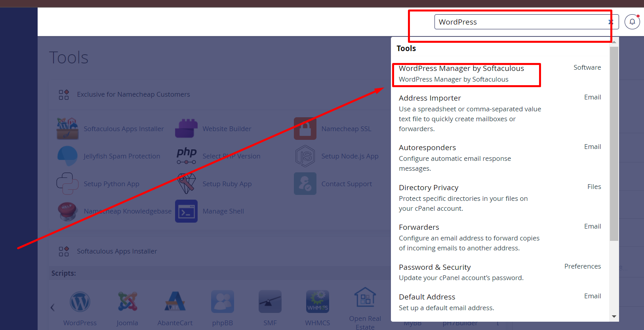The width and height of the screenshot is (644, 330).
Task: Click the Scripts: label
Action: point(63,273)
